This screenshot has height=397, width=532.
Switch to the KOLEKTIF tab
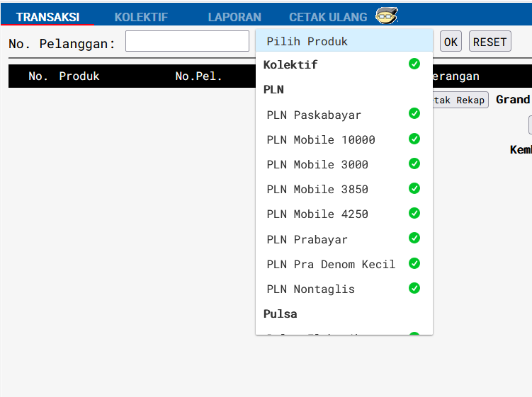click(141, 17)
